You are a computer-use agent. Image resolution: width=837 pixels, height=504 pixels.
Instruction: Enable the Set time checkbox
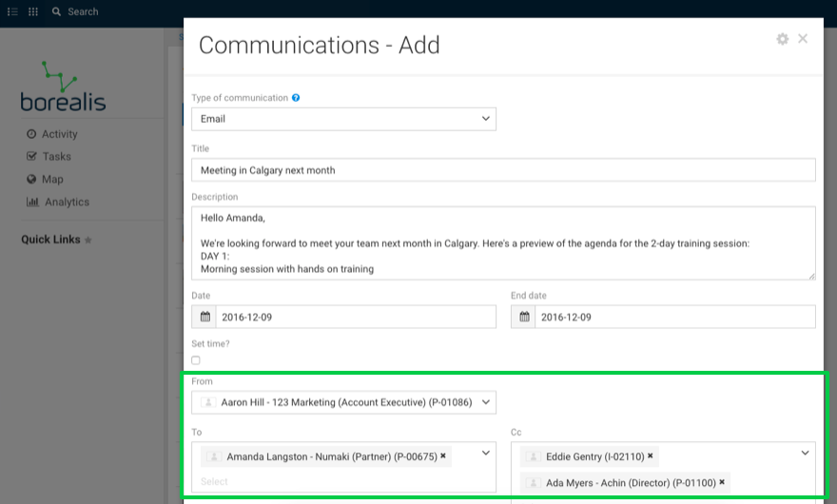click(x=196, y=360)
